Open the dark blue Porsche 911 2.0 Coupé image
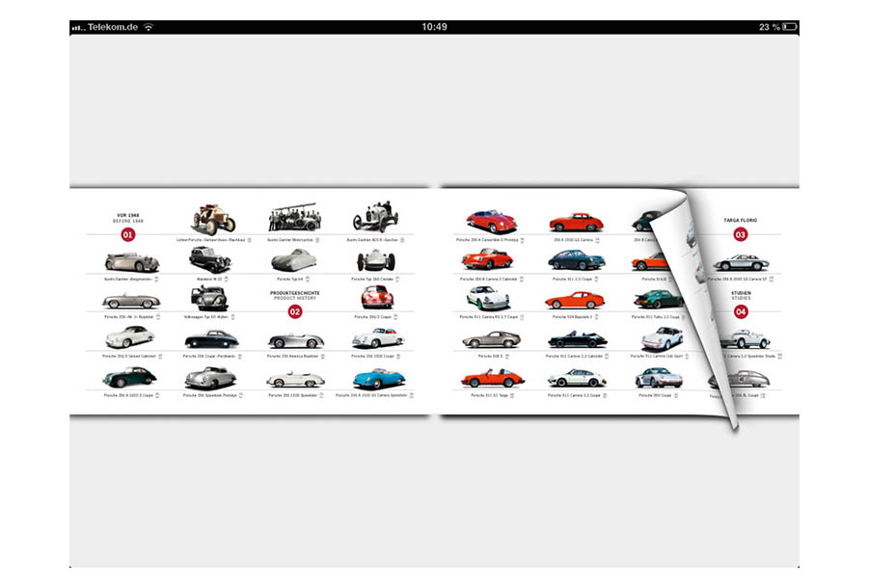This screenshot has height=588, width=869. click(577, 259)
